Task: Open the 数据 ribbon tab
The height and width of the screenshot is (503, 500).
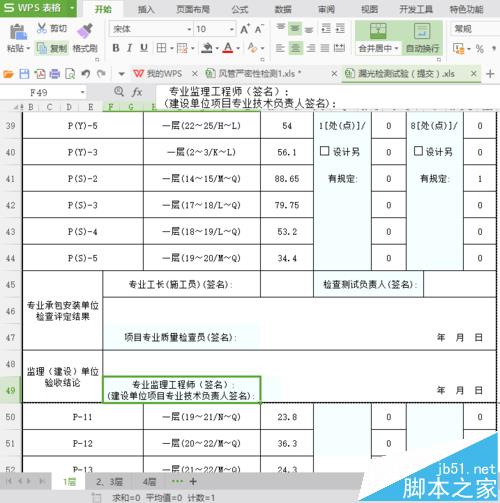Action: click(283, 9)
